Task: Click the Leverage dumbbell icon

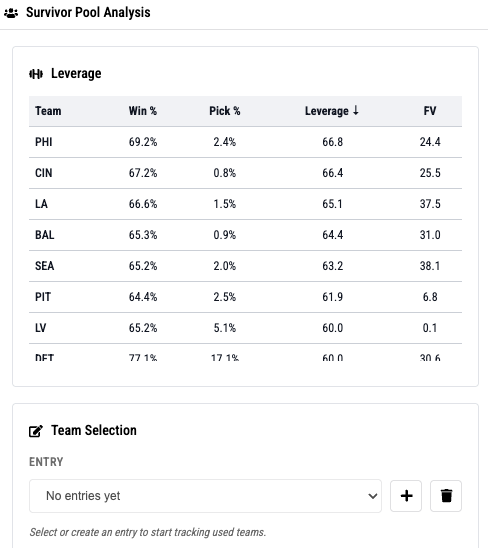Action: (36, 74)
